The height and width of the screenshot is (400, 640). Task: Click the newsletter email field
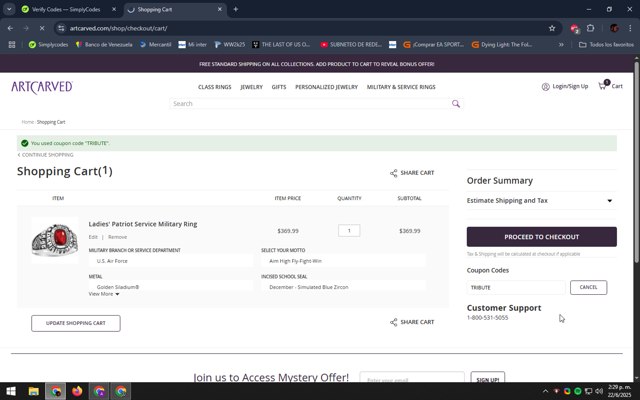412,377
